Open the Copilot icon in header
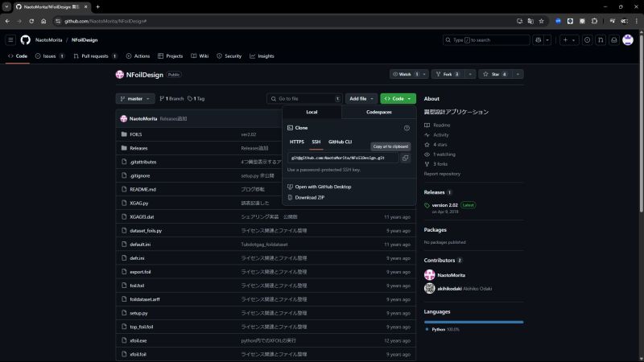The height and width of the screenshot is (362, 644). tap(538, 39)
